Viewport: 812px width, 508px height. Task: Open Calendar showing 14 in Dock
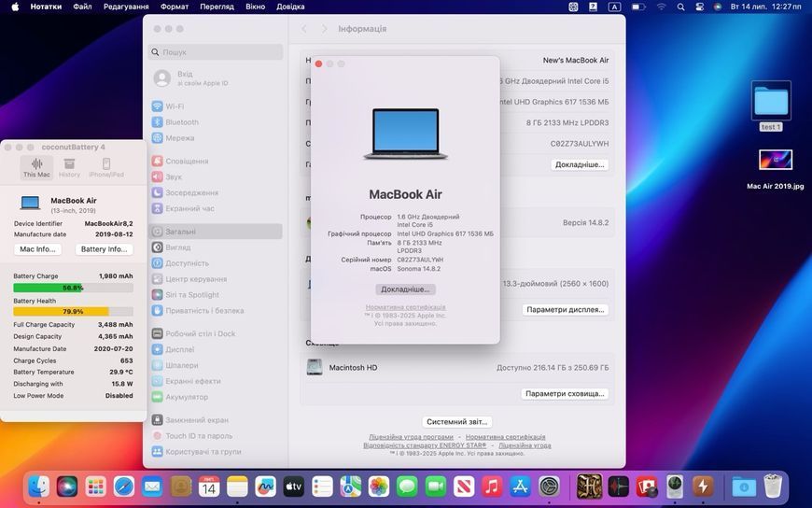tap(209, 487)
